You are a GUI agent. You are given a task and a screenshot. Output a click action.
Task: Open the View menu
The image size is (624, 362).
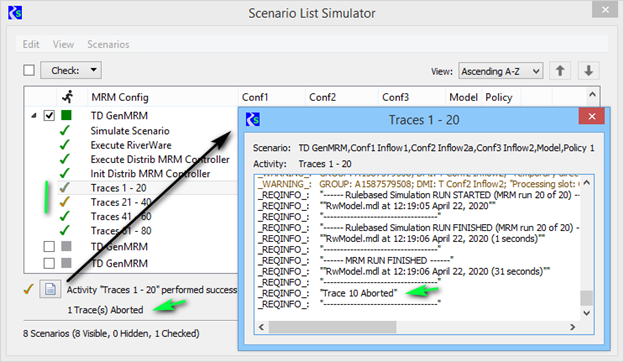click(63, 44)
